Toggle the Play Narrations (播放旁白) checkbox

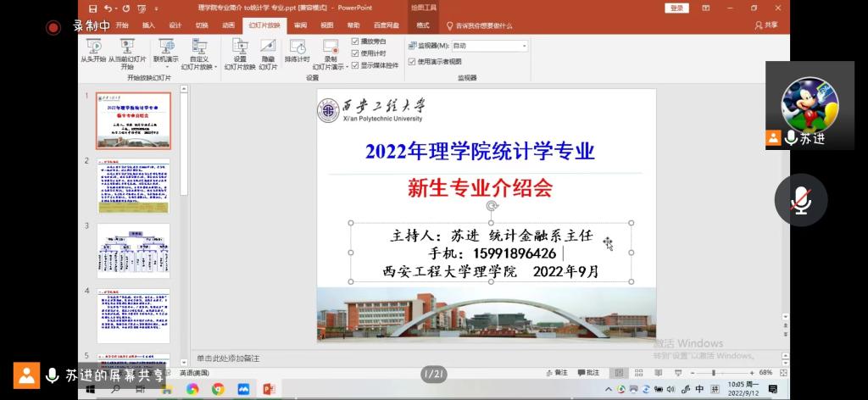point(356,42)
